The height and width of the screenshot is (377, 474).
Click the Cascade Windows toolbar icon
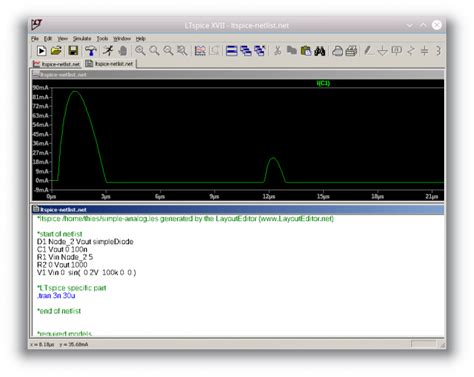coord(246,51)
